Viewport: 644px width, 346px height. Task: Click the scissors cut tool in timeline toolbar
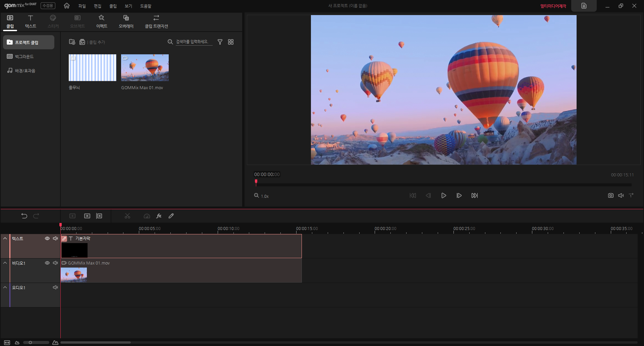tap(127, 216)
